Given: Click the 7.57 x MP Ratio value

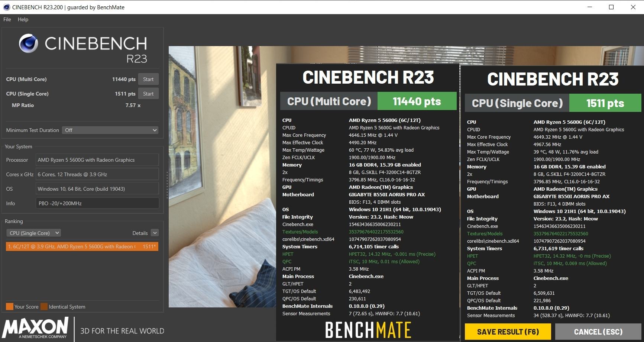Looking at the screenshot, I should click(133, 105).
